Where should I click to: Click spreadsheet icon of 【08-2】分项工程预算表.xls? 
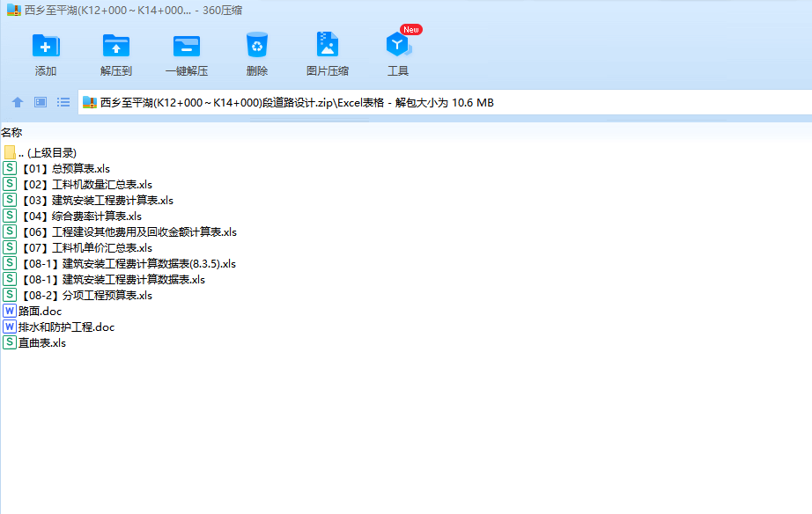(10, 295)
